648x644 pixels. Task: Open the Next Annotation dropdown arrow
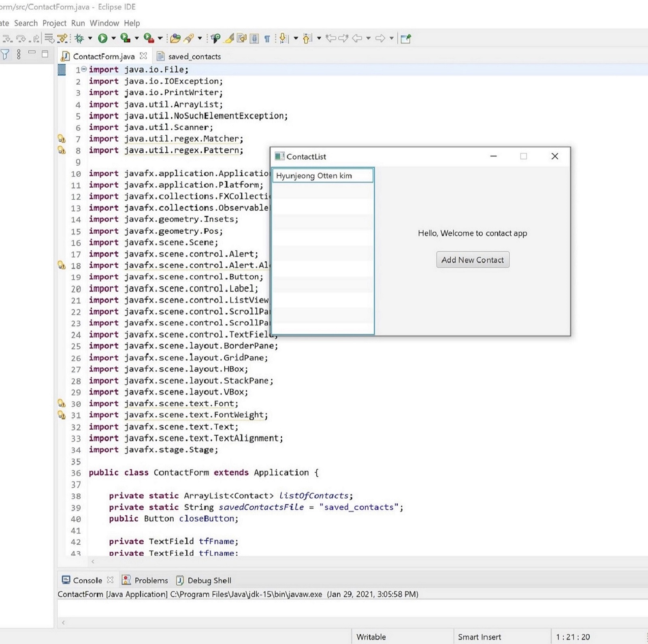tap(296, 38)
